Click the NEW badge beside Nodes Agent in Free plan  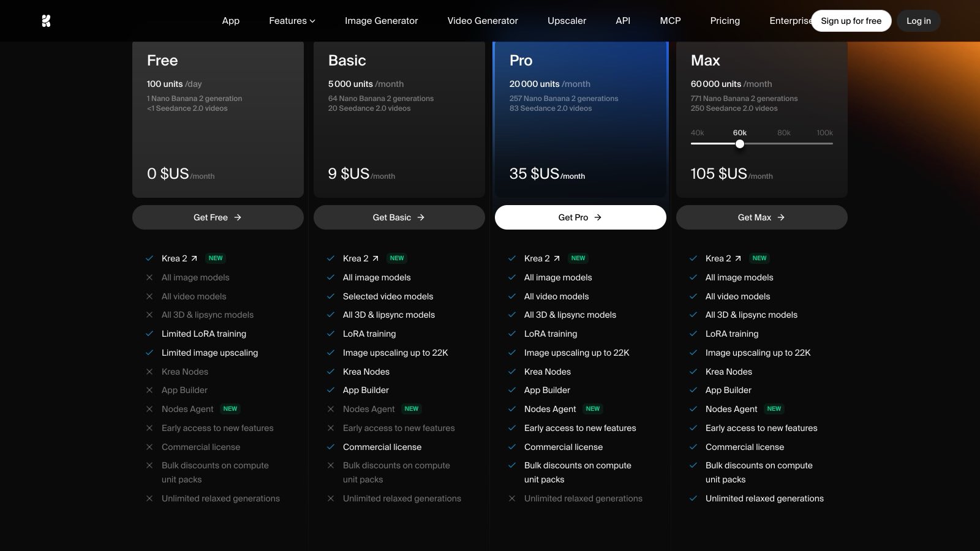(x=230, y=409)
